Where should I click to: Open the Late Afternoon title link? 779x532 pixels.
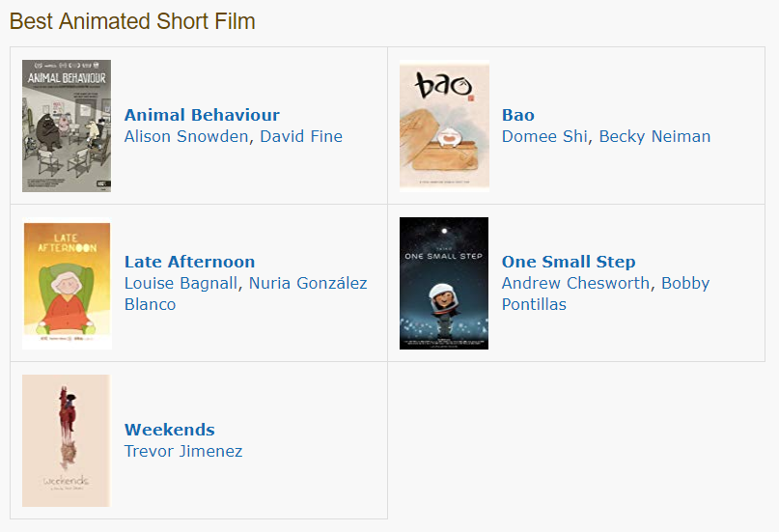189,262
